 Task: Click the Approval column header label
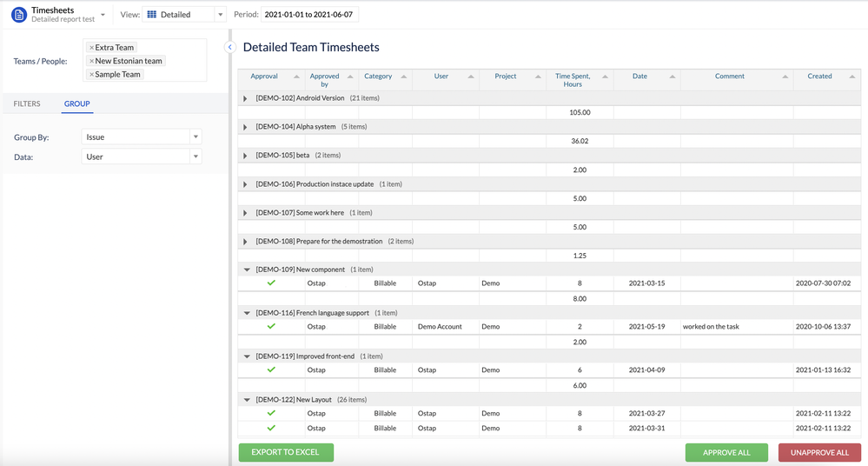pos(264,77)
